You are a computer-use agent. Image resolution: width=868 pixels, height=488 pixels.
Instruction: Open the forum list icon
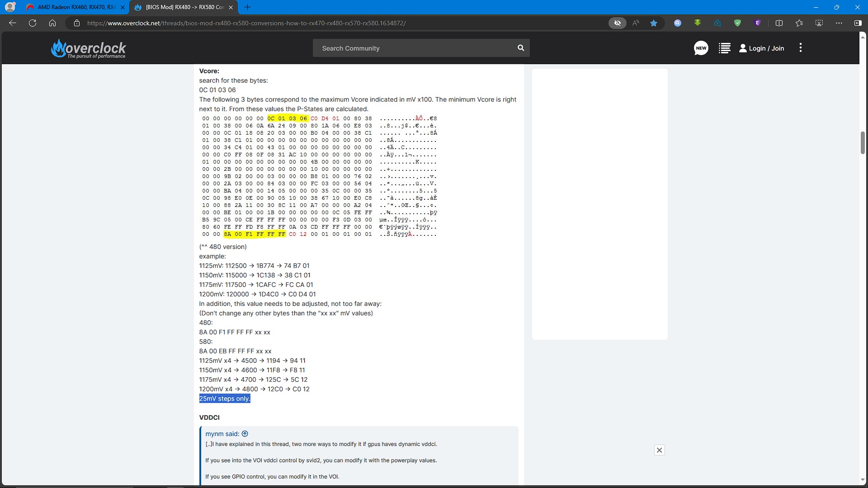[x=724, y=48]
